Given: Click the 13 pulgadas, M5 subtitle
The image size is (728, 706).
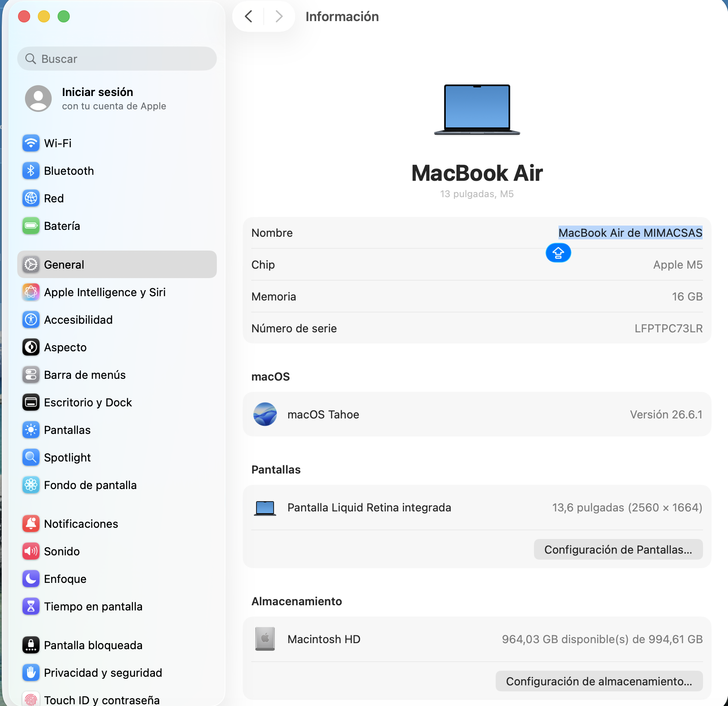Looking at the screenshot, I should click(x=477, y=194).
